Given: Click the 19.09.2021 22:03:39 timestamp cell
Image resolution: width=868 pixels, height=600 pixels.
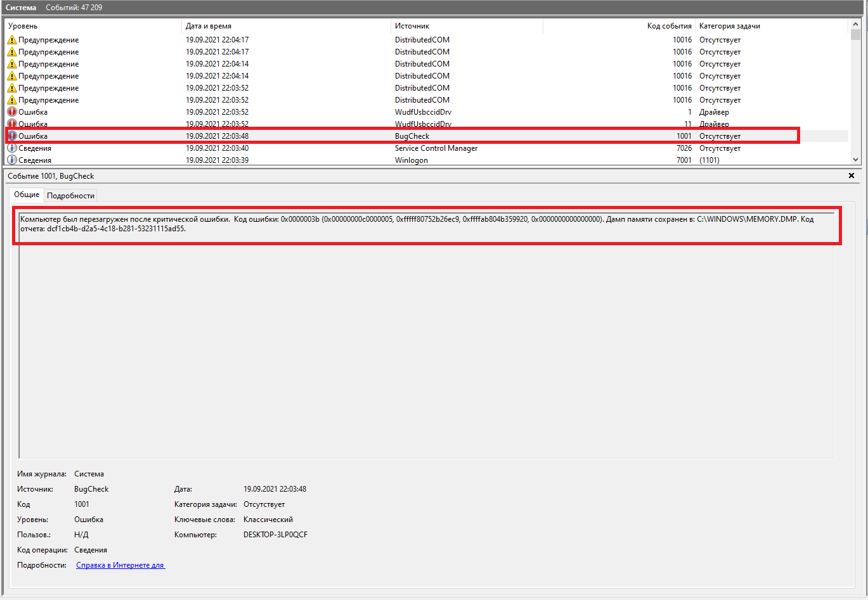Looking at the screenshot, I should point(217,160).
